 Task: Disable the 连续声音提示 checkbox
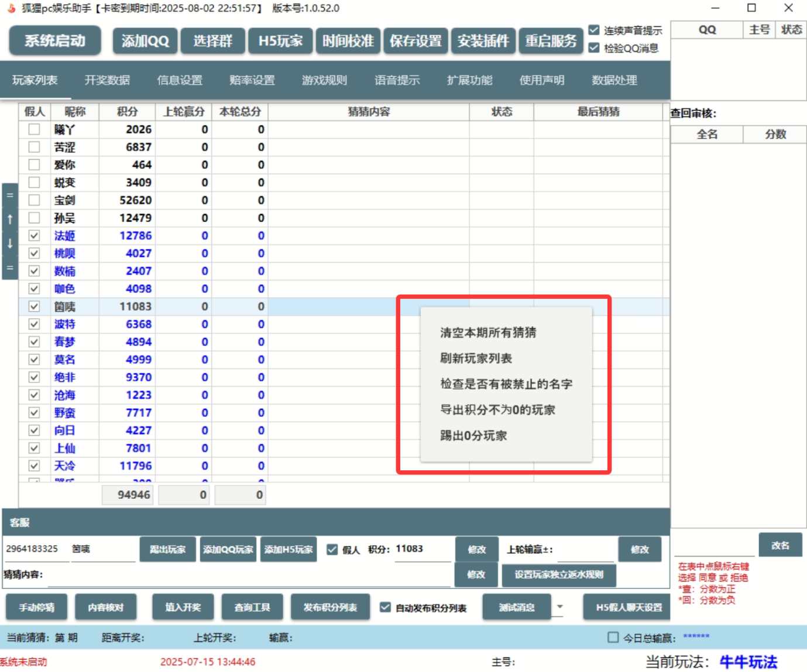pyautogui.click(x=594, y=30)
